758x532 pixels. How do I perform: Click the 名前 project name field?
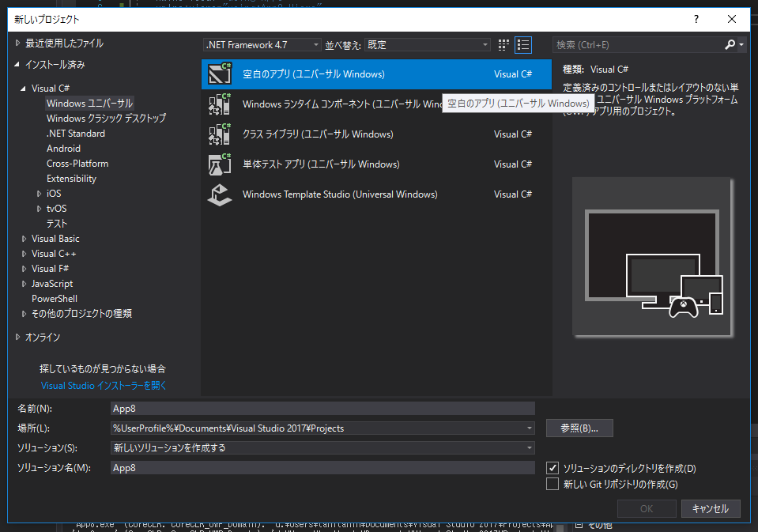(x=322, y=408)
